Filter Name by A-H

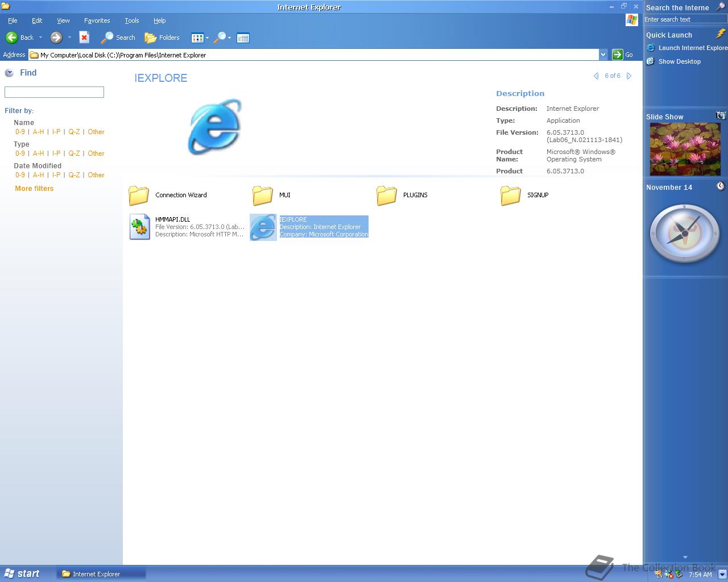pos(38,132)
